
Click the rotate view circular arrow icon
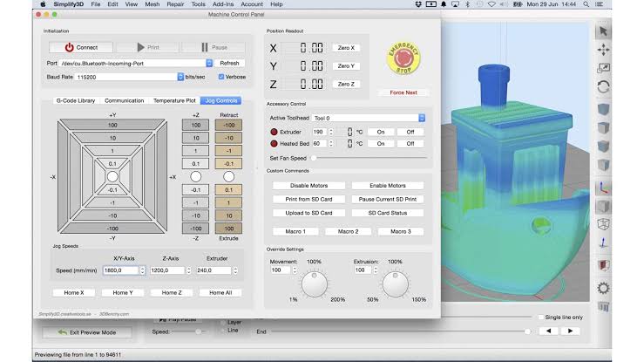[x=603, y=86]
